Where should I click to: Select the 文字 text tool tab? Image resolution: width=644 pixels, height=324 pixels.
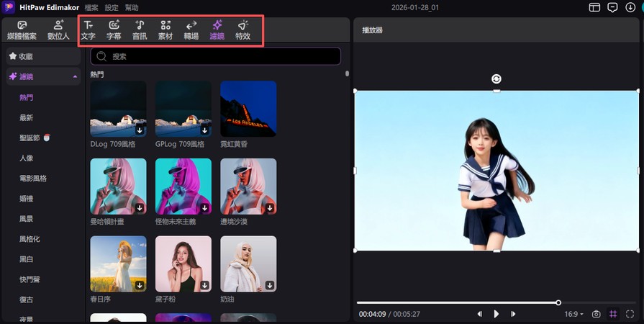(88, 30)
